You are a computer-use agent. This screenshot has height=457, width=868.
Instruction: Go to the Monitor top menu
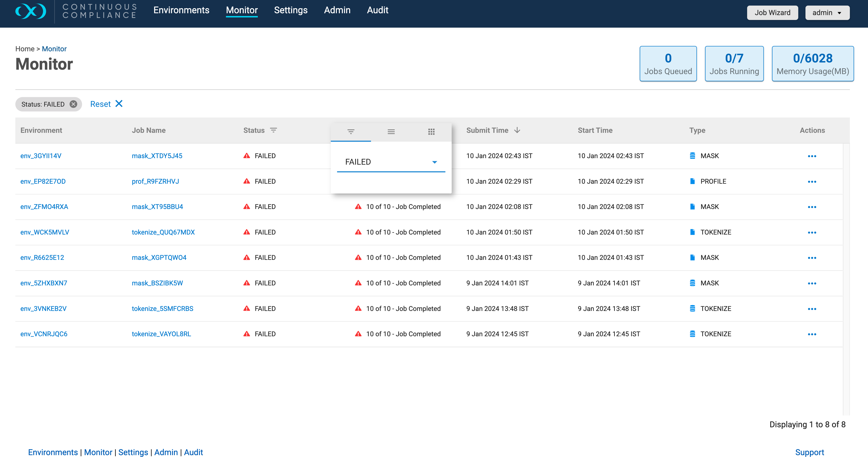coord(242,10)
